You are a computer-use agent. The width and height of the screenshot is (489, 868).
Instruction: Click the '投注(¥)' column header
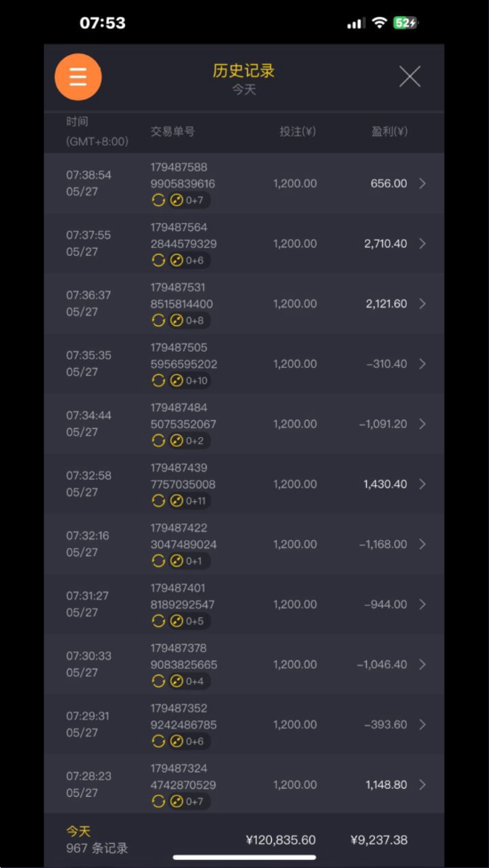click(x=298, y=132)
